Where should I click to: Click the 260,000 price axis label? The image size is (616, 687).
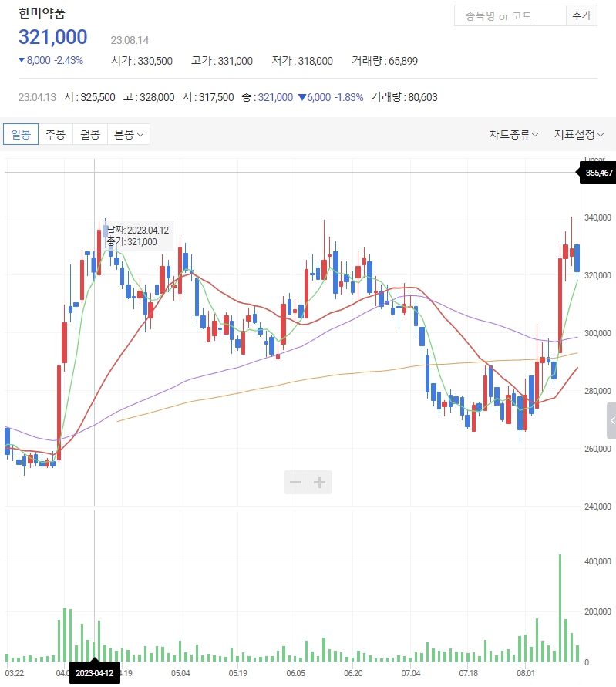(597, 449)
